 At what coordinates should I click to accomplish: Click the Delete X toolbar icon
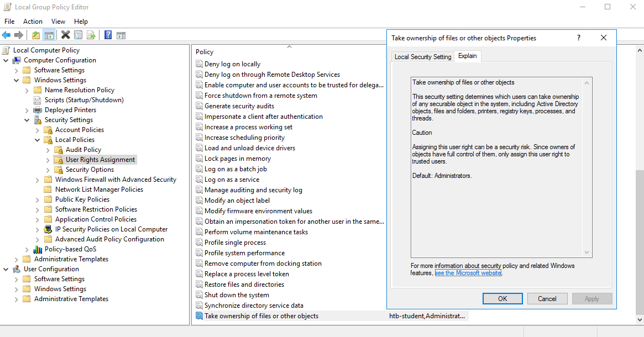pyautogui.click(x=65, y=35)
